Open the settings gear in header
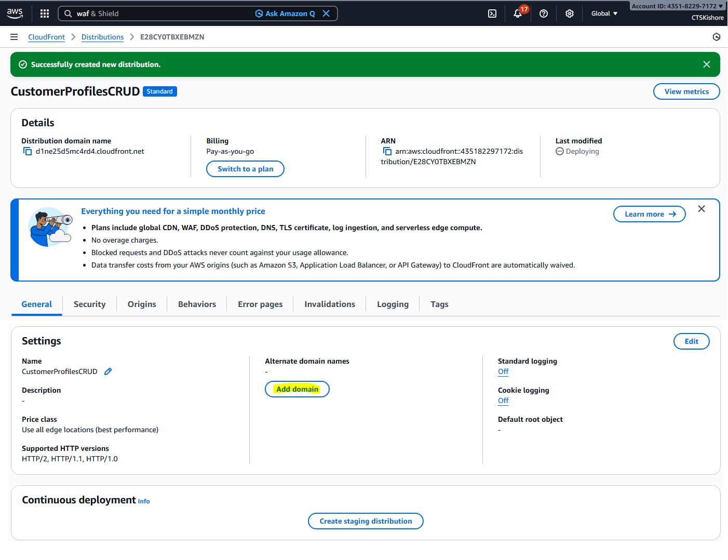 (570, 14)
